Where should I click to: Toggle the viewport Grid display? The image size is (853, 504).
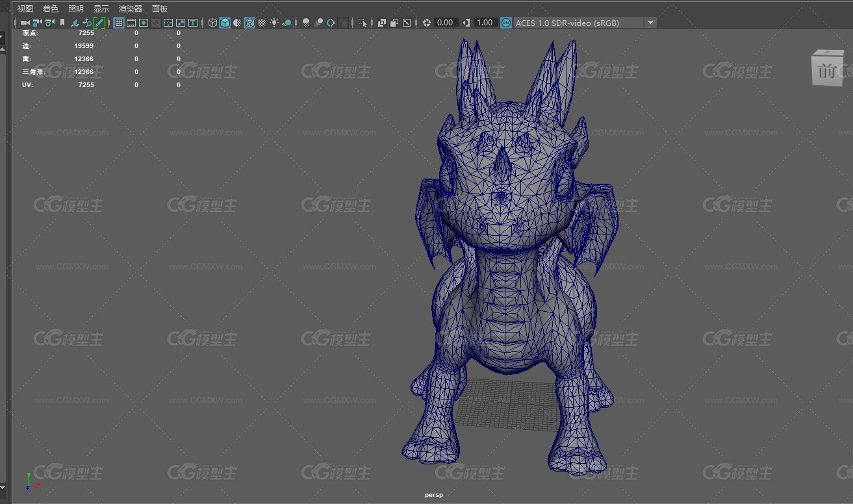tap(119, 23)
